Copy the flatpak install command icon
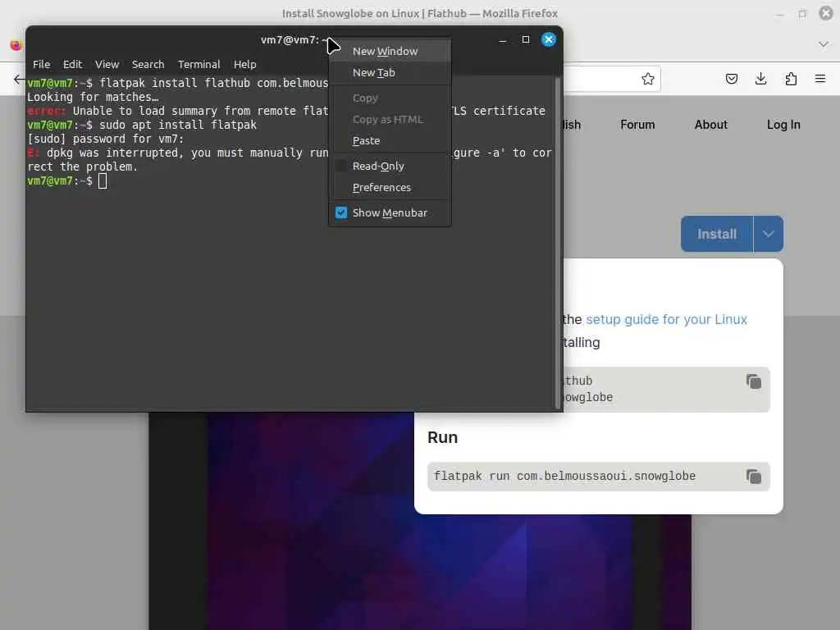 click(x=754, y=382)
